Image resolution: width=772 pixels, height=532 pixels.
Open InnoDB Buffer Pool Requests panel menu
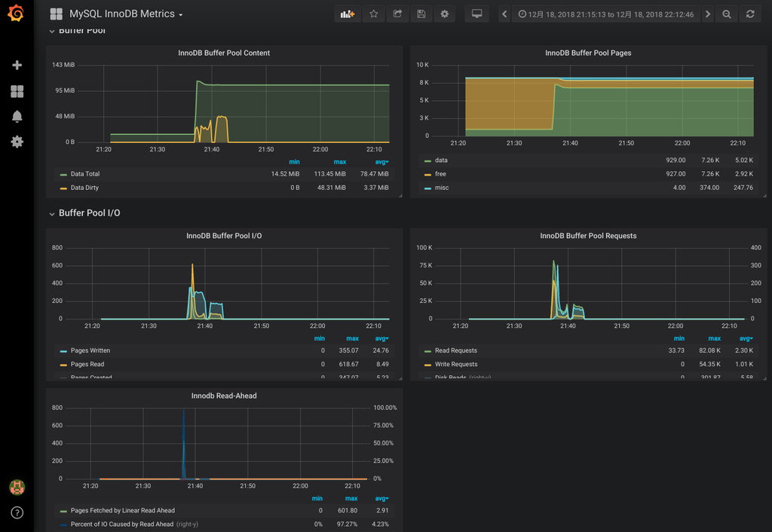(x=588, y=236)
